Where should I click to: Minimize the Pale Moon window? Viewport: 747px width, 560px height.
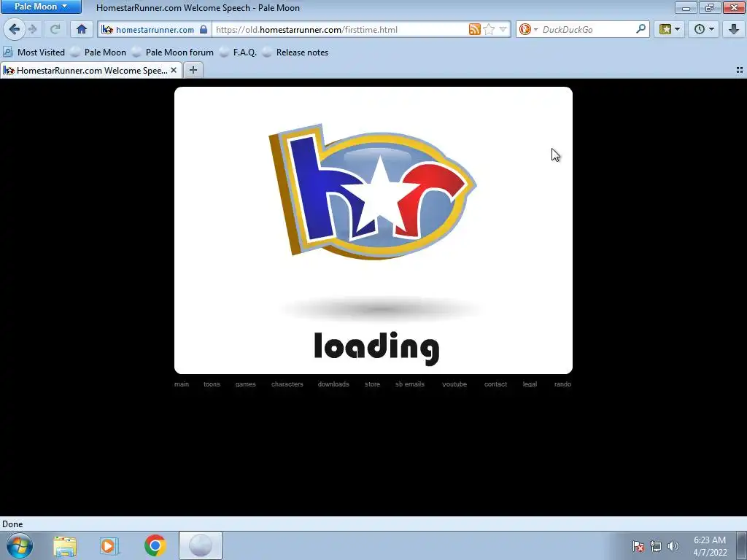pyautogui.click(x=686, y=7)
